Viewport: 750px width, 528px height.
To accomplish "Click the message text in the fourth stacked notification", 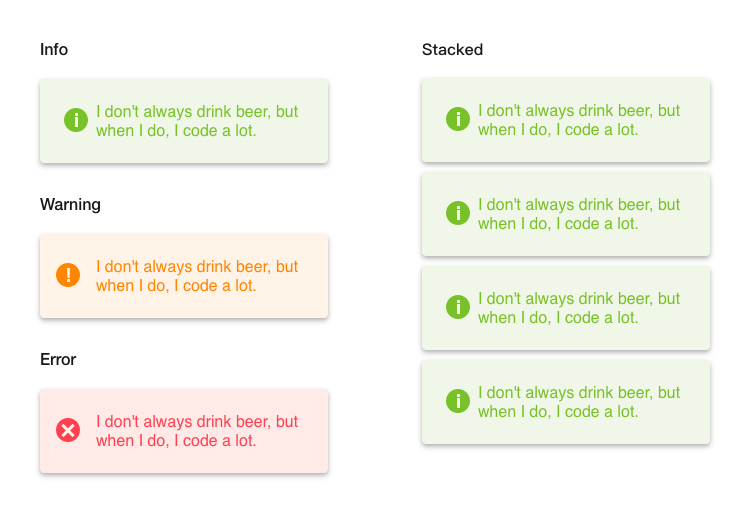I will click(579, 402).
